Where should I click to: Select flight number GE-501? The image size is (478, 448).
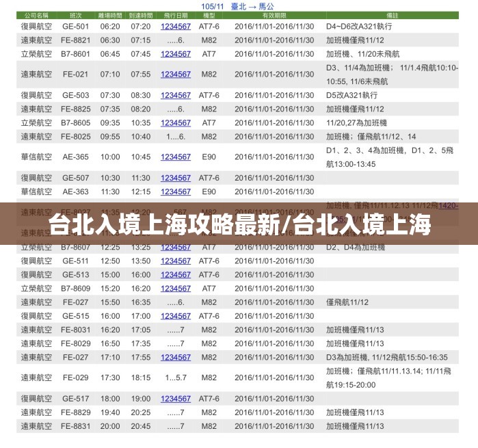(76, 27)
